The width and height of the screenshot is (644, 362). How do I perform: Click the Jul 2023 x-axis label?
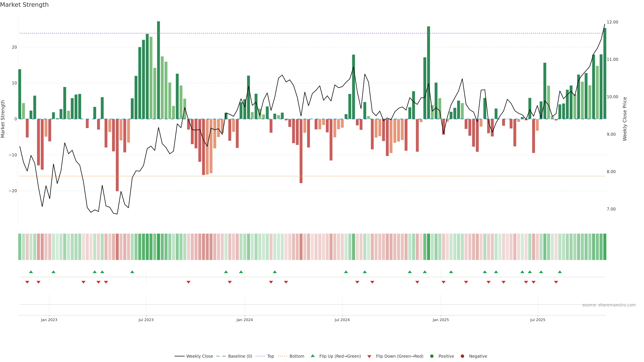point(146,320)
